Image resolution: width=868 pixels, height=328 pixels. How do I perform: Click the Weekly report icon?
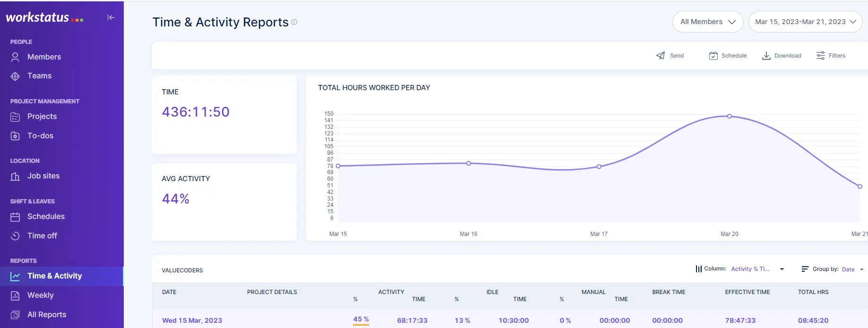point(15,295)
